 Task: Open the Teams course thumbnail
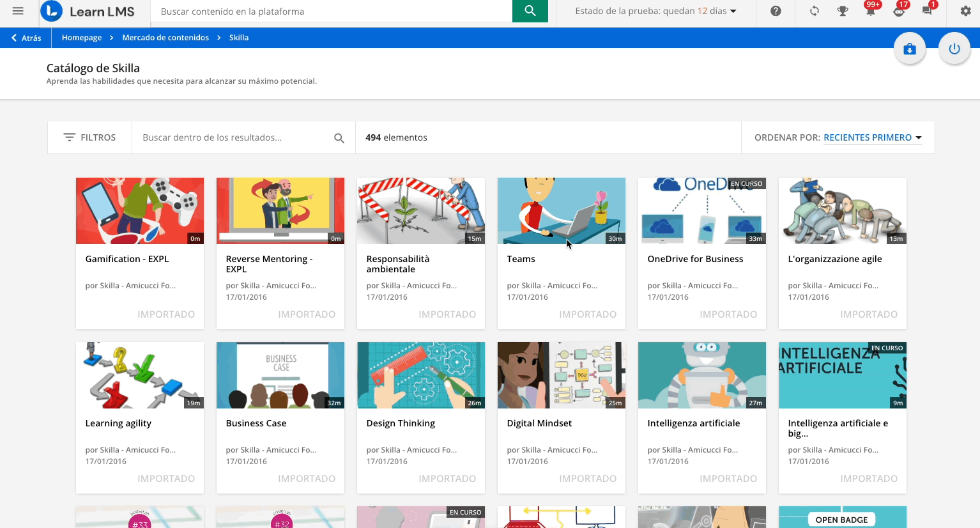coord(562,211)
